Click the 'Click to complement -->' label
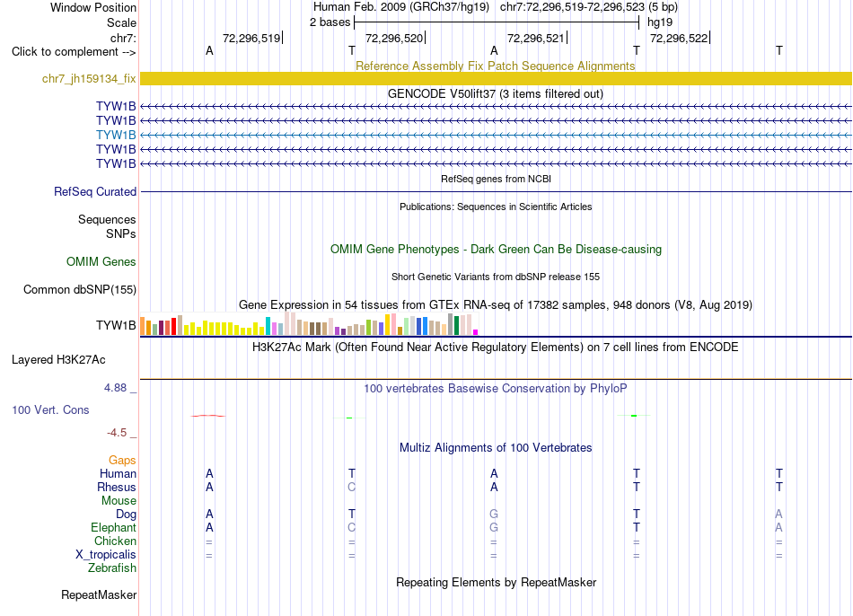 (x=74, y=52)
